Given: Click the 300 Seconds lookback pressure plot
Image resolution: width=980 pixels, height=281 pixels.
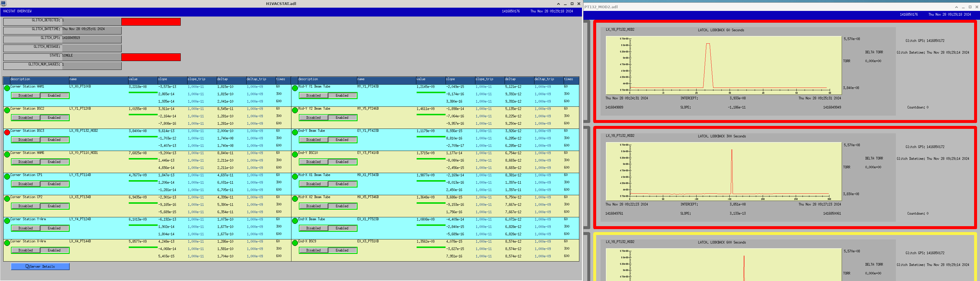Looking at the screenshot, I should click(x=724, y=171).
